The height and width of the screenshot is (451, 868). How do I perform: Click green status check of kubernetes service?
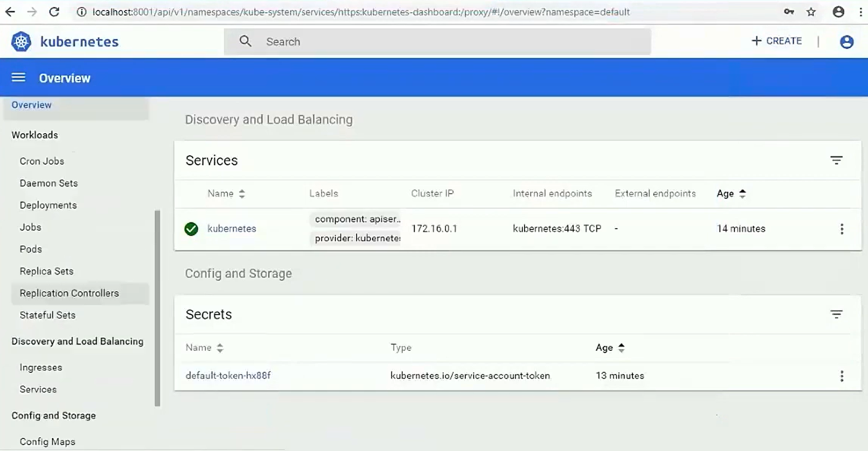191,229
